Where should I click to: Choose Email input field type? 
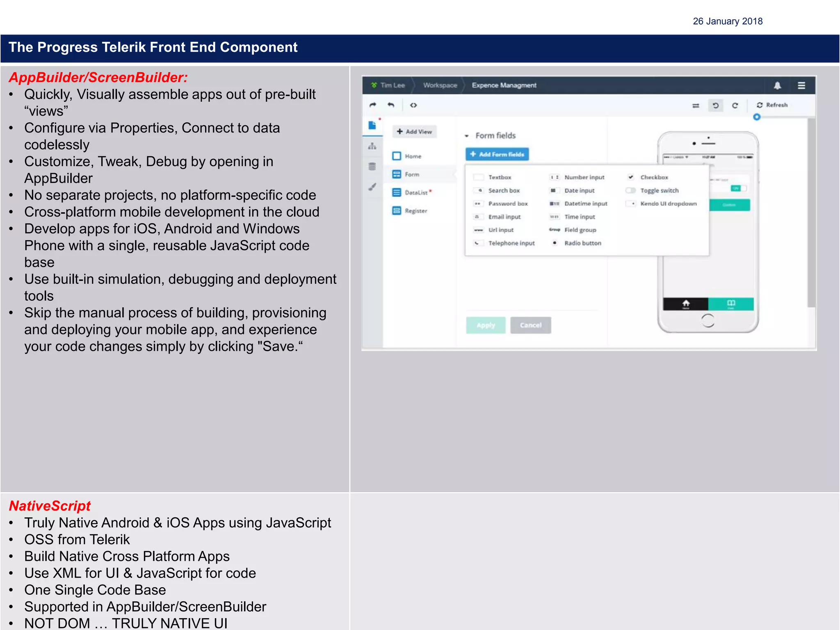coord(497,217)
